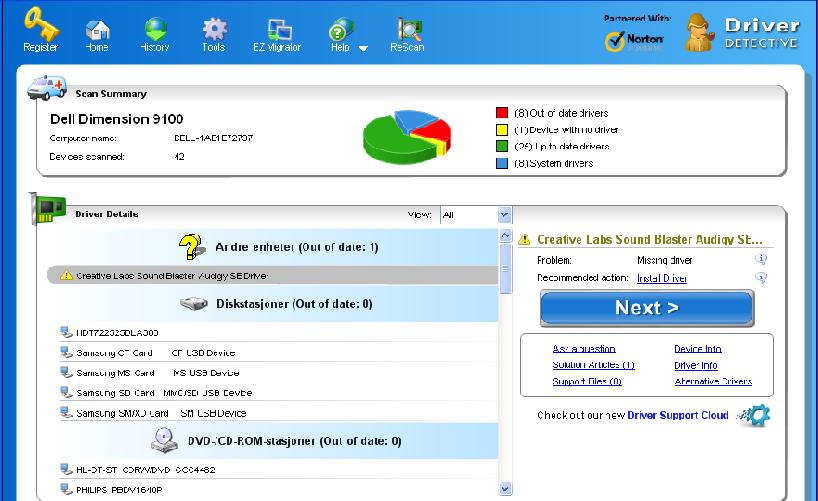
Task: Click the DVD-/CD-ROM disc drive icon
Action: 164,439
